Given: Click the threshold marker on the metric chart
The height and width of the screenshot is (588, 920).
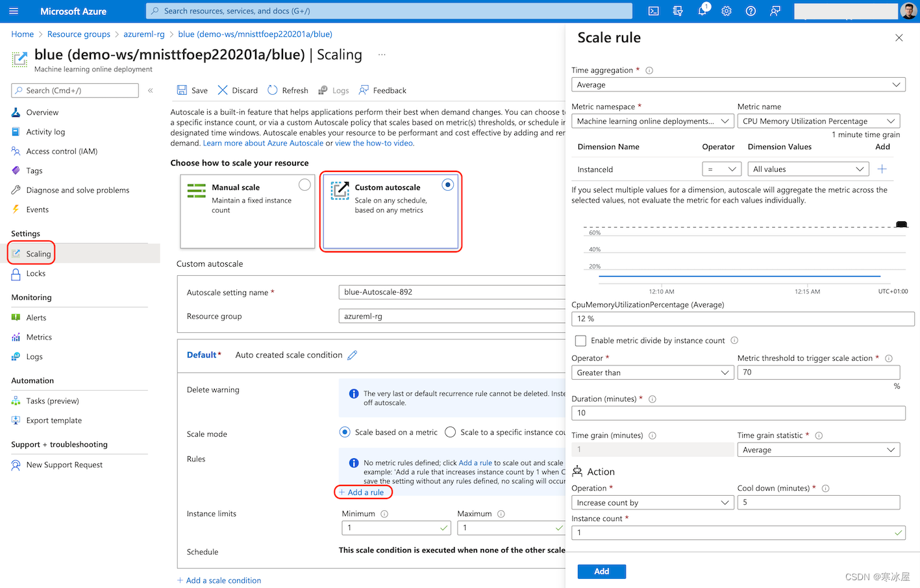Looking at the screenshot, I should [901, 225].
